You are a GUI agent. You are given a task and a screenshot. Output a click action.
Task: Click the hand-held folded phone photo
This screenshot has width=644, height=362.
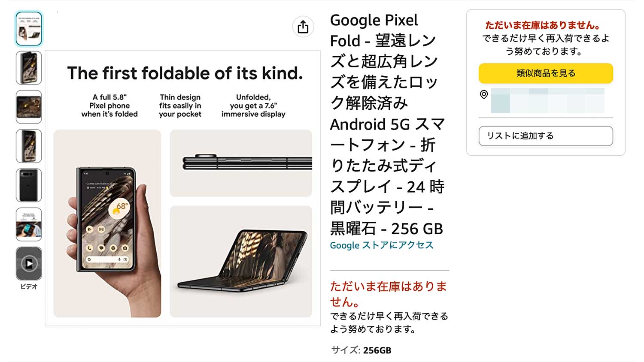tap(107, 223)
